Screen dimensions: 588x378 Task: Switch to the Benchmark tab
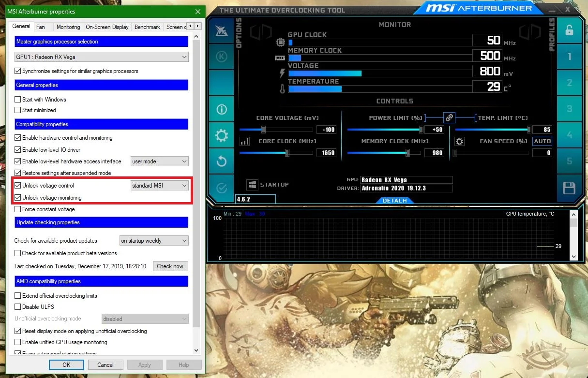pyautogui.click(x=147, y=27)
